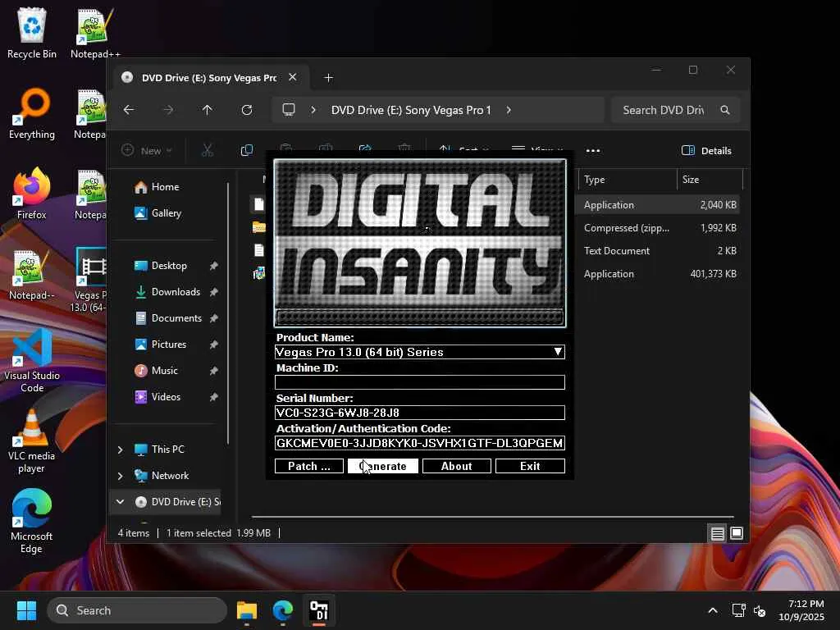This screenshot has height=630, width=840.
Task: Click the Everything search app icon
Action: pyautogui.click(x=31, y=108)
